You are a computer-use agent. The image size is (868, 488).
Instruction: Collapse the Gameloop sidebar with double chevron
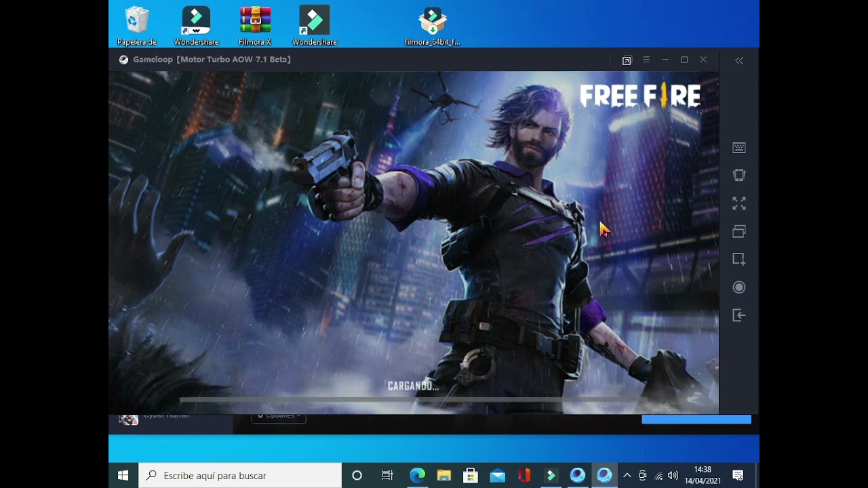tap(739, 60)
